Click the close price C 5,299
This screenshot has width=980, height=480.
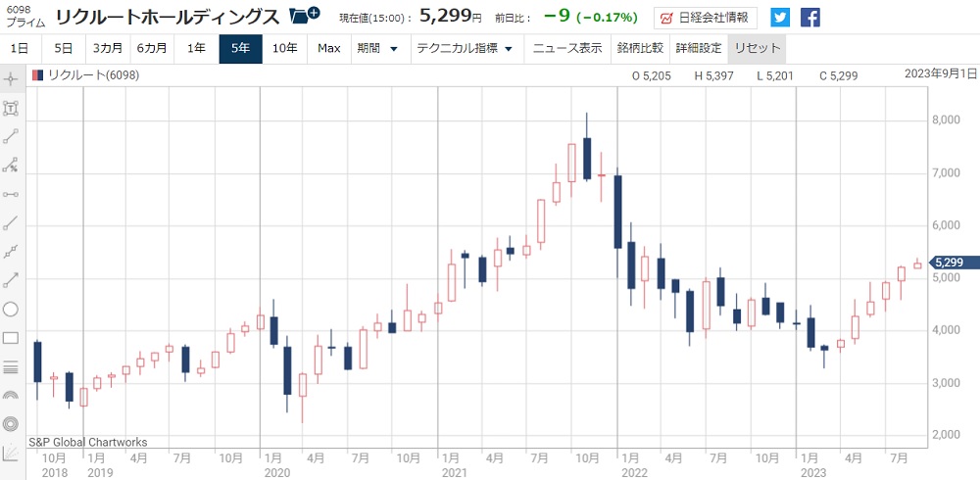tap(838, 75)
